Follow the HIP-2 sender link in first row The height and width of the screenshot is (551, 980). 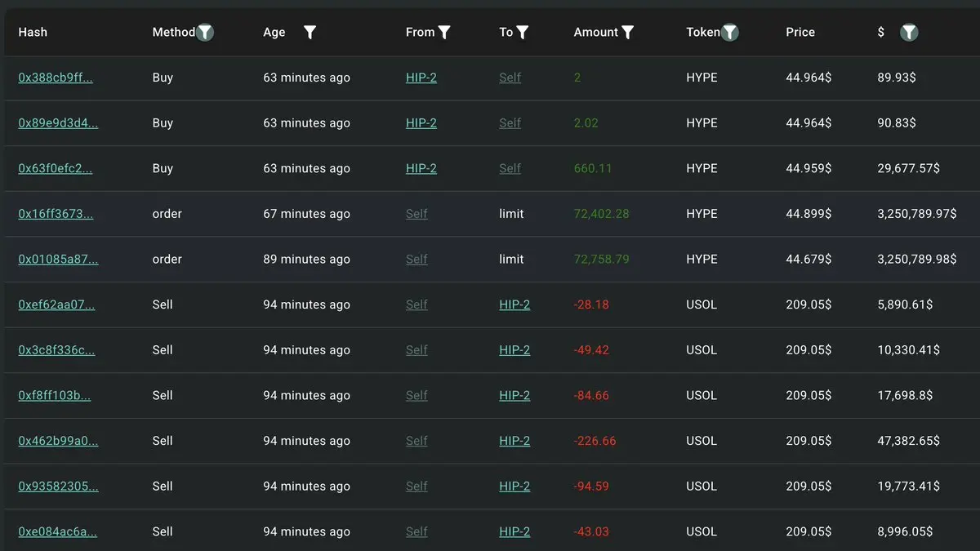[x=421, y=78]
